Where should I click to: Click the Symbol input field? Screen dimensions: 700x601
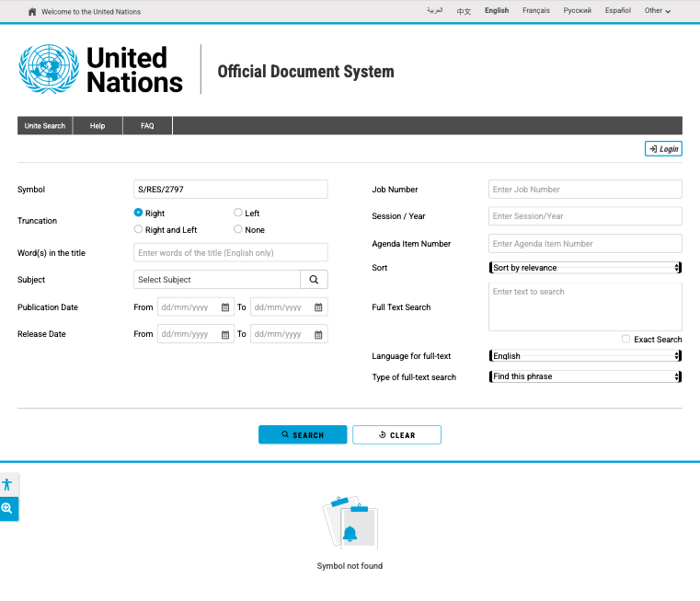pos(231,189)
